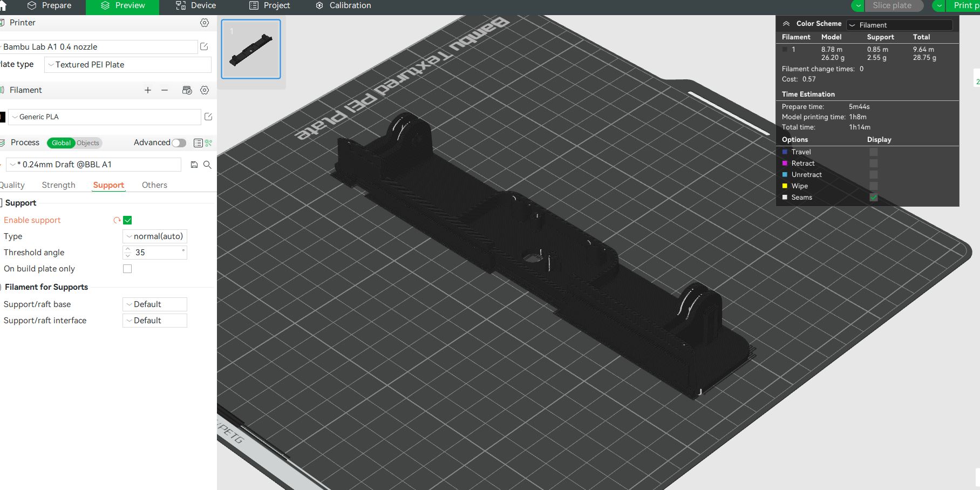Collapse the Color Scheme panel
This screenshot has height=490, width=980.
[786, 24]
